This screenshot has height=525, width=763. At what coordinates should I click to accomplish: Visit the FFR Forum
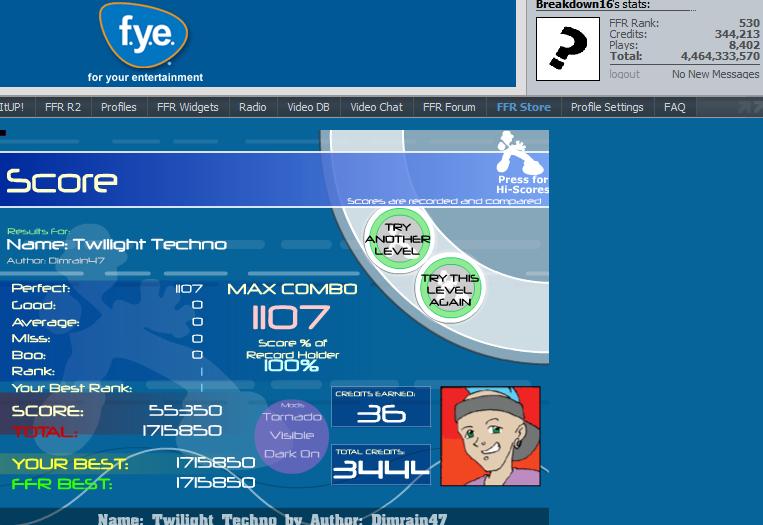click(x=449, y=107)
